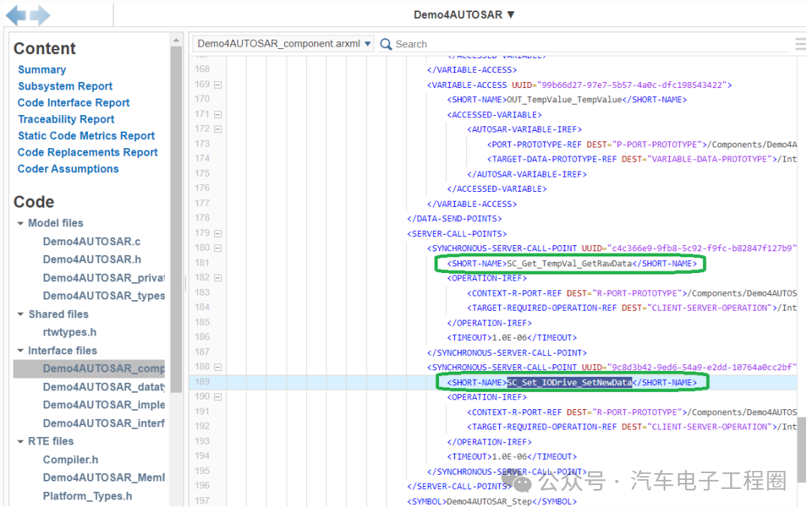The image size is (812, 513).
Task: Click the selected SC_Set_IODrive_SetNewData text
Action: pos(569,383)
